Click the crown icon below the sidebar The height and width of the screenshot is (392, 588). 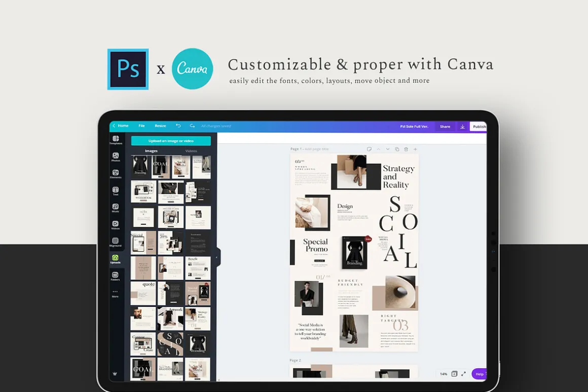click(x=115, y=374)
